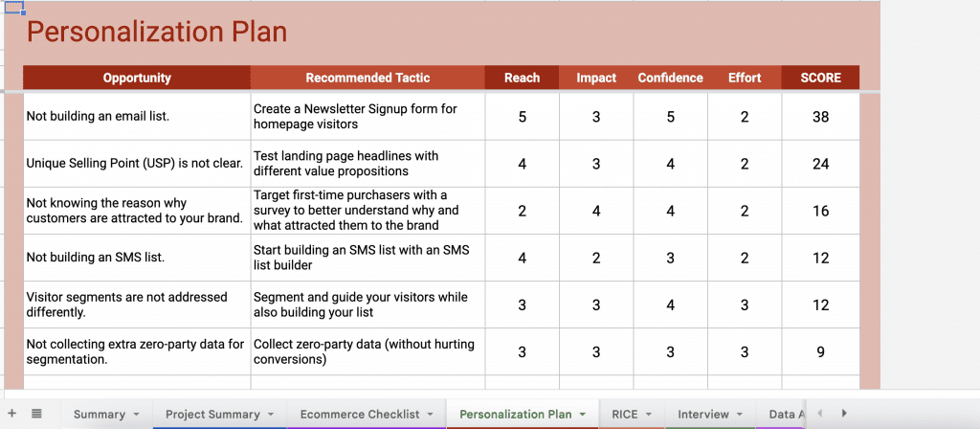
Task: Select the Personalization Plan title cell
Action: point(157,33)
